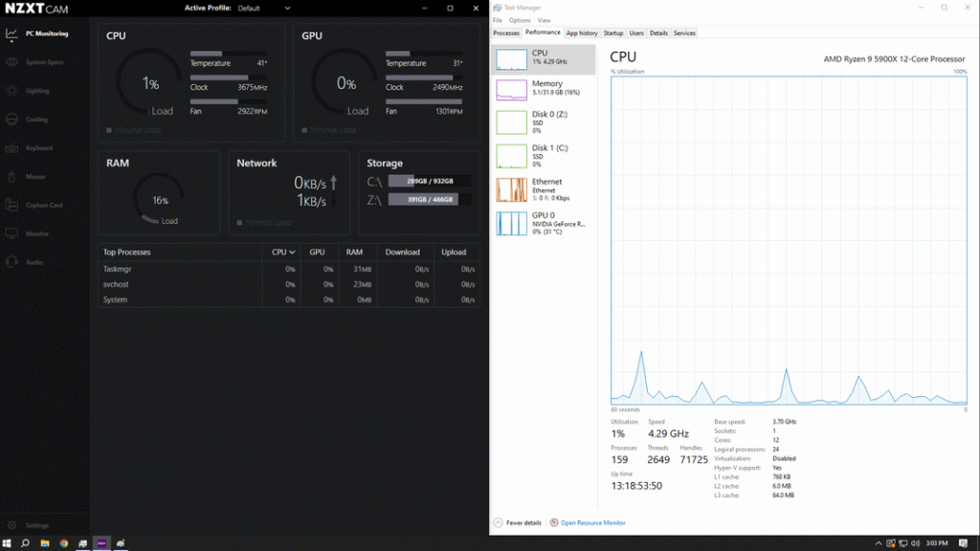
Task: Click the purple NZXT CAM taskbar icon
Action: pos(101,543)
